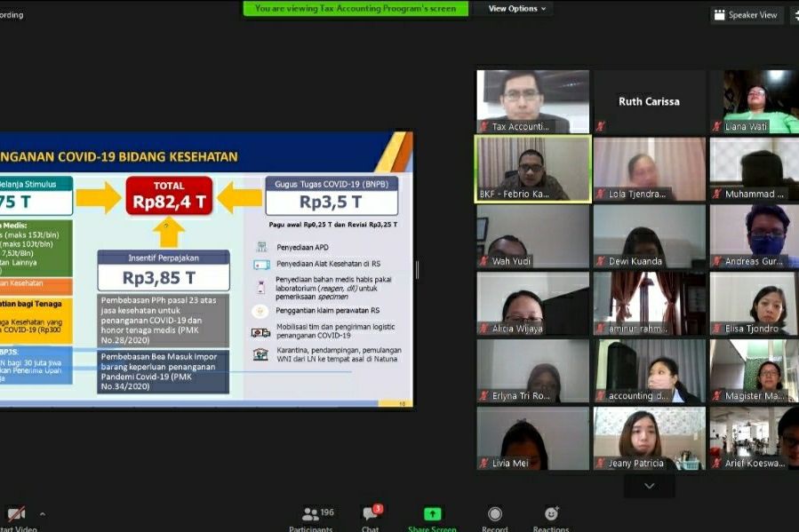The image size is (799, 532).
Task: Click the participant count 196
Action: coord(327,512)
